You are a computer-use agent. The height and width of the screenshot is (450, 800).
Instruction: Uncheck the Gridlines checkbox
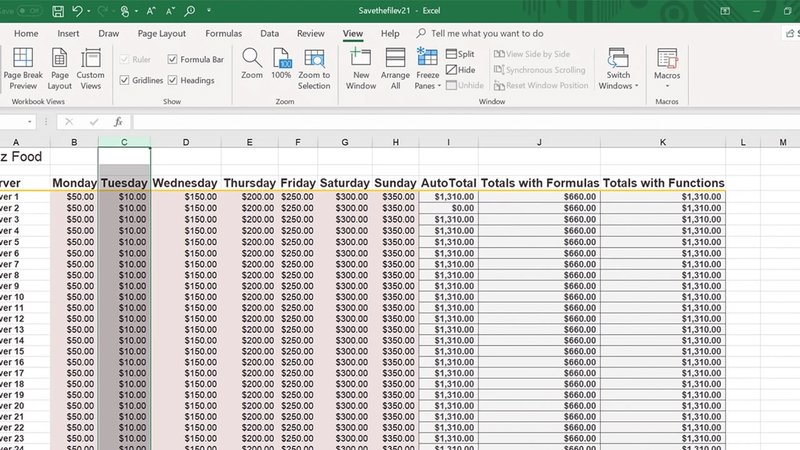pos(124,81)
